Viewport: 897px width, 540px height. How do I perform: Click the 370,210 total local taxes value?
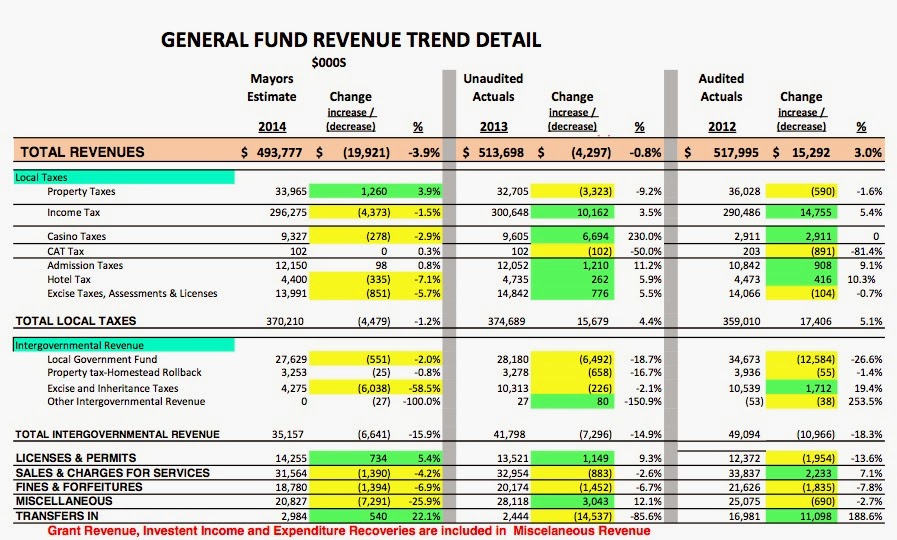[285, 321]
